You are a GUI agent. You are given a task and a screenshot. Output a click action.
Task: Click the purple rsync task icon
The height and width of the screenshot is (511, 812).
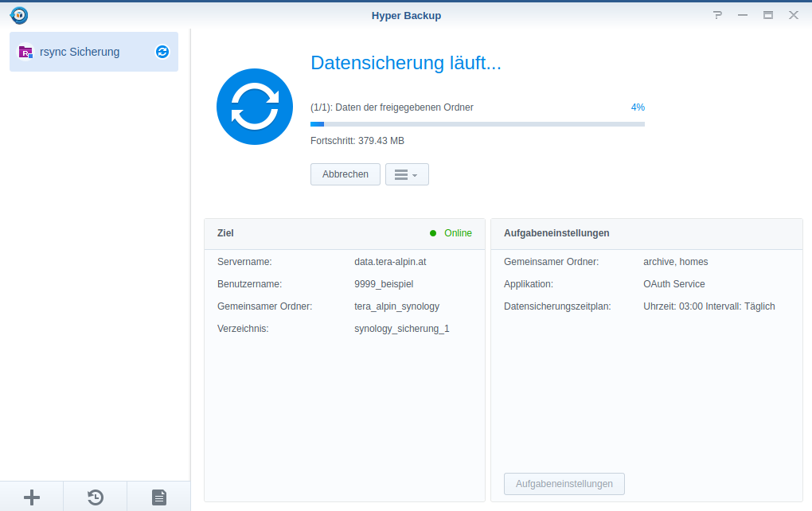coord(25,52)
